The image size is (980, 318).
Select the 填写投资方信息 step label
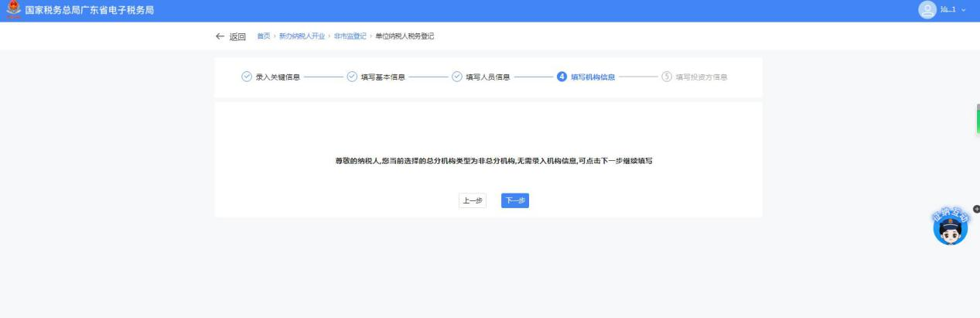coord(702,77)
